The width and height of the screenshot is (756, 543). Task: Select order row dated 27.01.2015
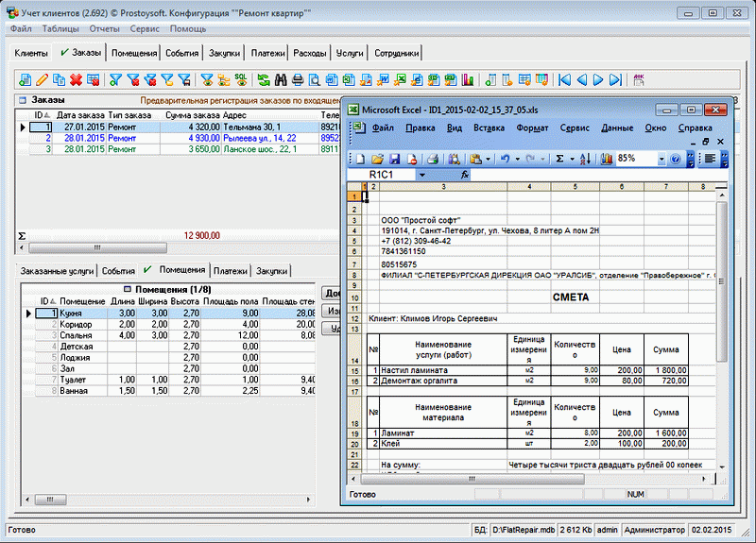[179, 127]
